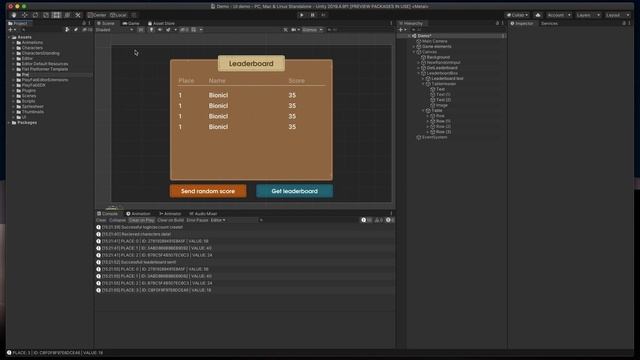Open the Layers dropdown
This screenshot has height=360, width=640.
click(x=588, y=15)
